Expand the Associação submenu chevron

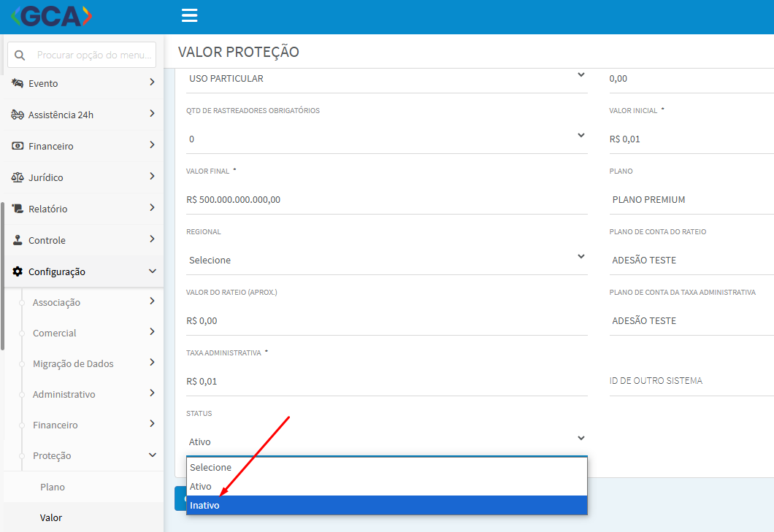(152, 301)
